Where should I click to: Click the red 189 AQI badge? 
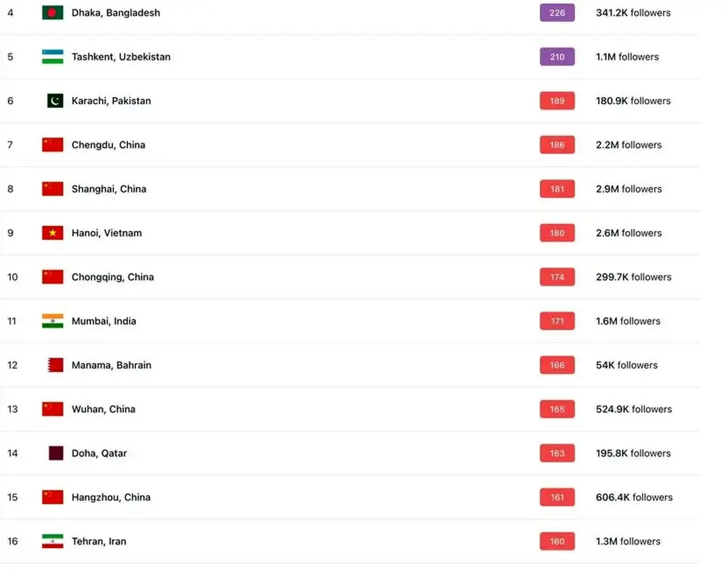pyautogui.click(x=557, y=101)
